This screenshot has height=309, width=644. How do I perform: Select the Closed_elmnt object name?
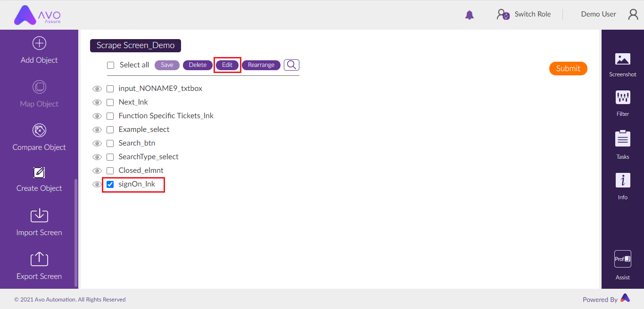point(141,171)
